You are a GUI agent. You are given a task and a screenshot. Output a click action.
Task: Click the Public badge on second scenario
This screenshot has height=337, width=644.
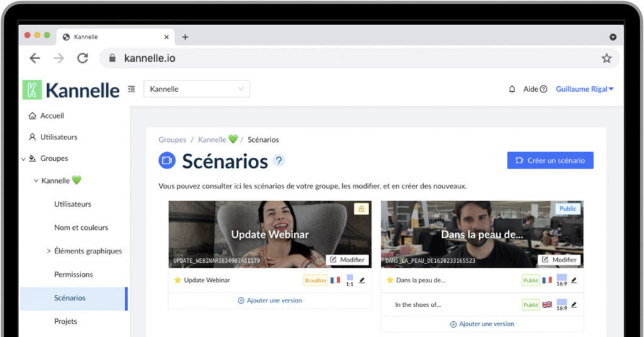coord(567,209)
